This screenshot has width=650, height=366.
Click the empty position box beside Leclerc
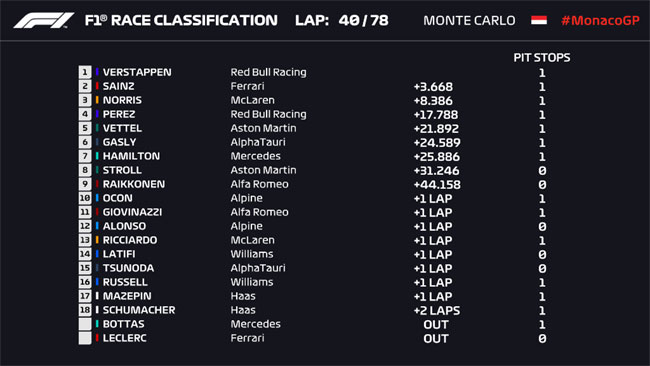click(x=85, y=338)
